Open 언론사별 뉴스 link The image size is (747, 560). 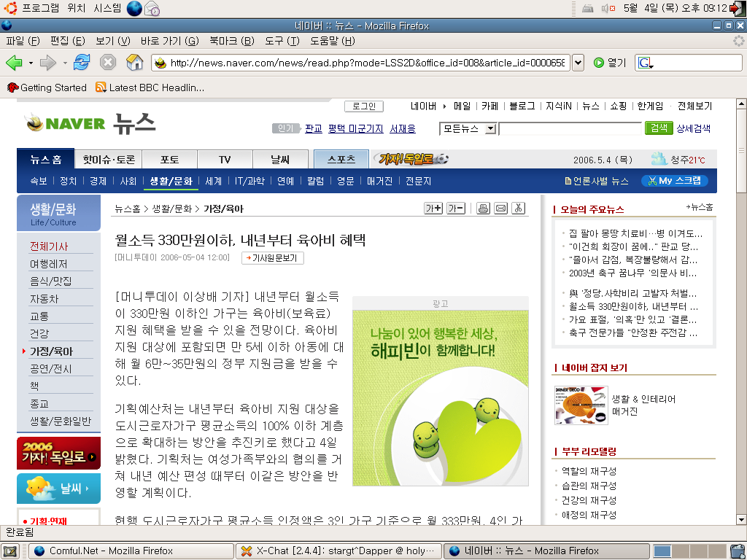pyautogui.click(x=597, y=181)
